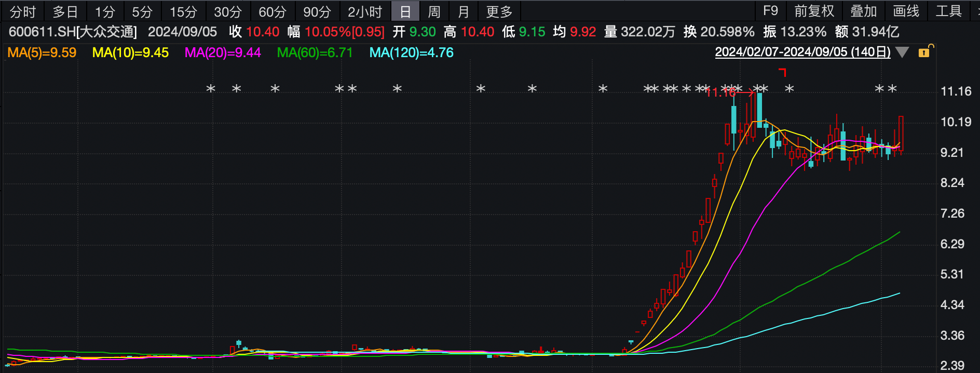Select the 30分 period tab
The width and height of the screenshot is (980, 373).
(x=228, y=11)
